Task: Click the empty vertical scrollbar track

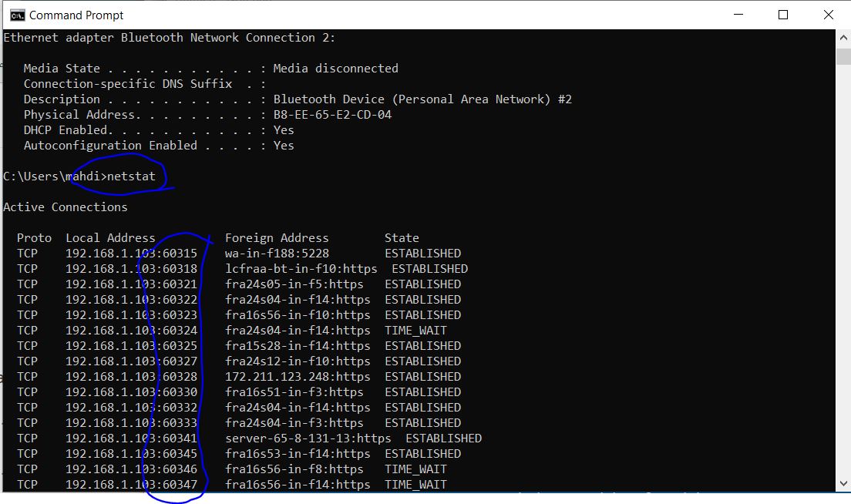Action: pos(843,270)
